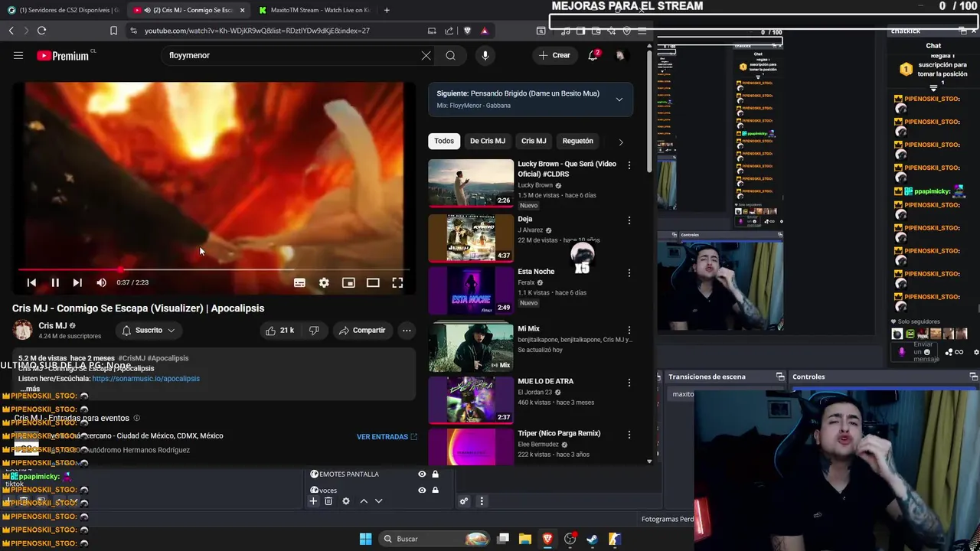
Task: Go back in the browser
Action: tap(11, 31)
